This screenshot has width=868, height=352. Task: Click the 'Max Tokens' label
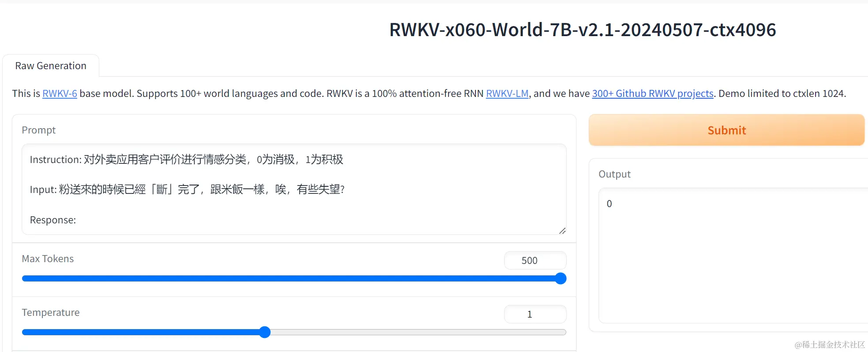48,259
